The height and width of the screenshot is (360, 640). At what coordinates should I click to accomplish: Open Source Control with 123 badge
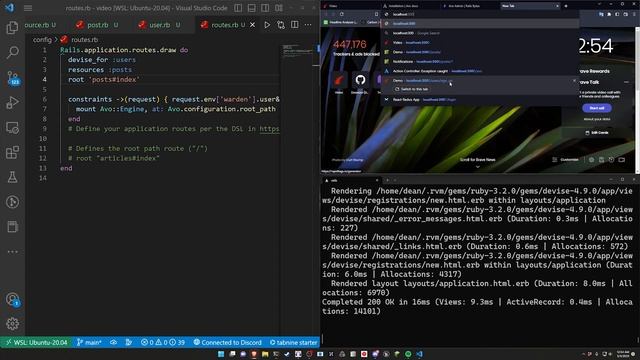click(13, 77)
